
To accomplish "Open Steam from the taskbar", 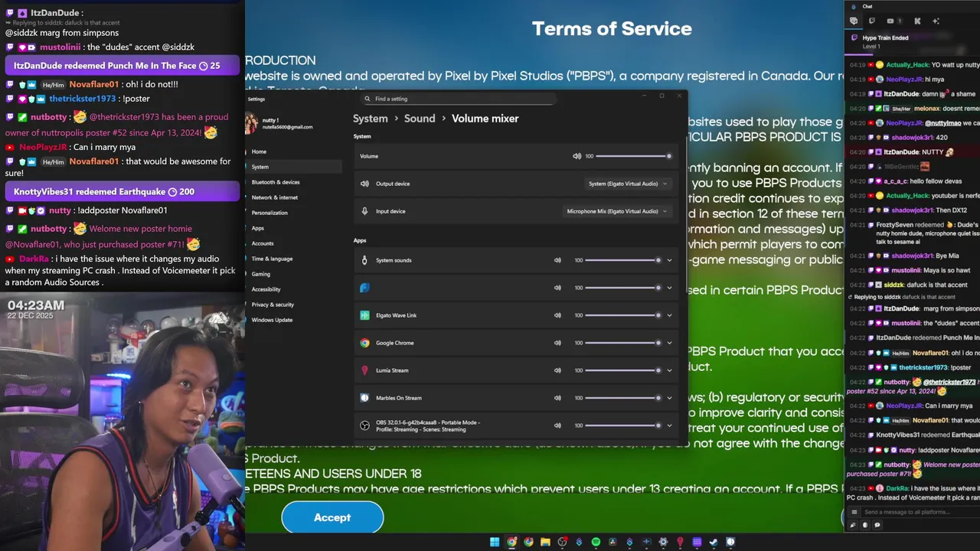I will click(714, 542).
